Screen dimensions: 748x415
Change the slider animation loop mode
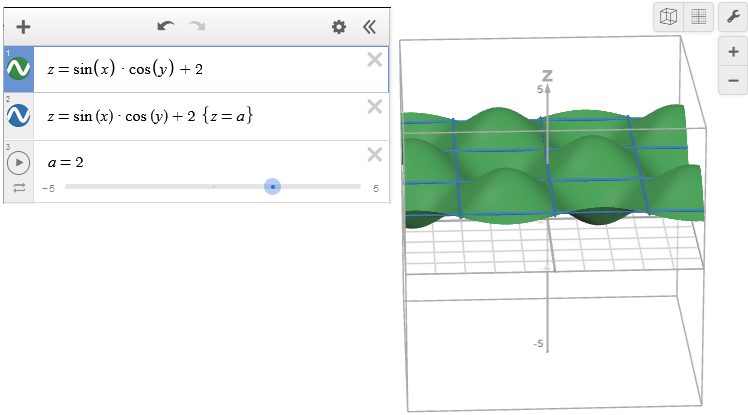[18, 188]
